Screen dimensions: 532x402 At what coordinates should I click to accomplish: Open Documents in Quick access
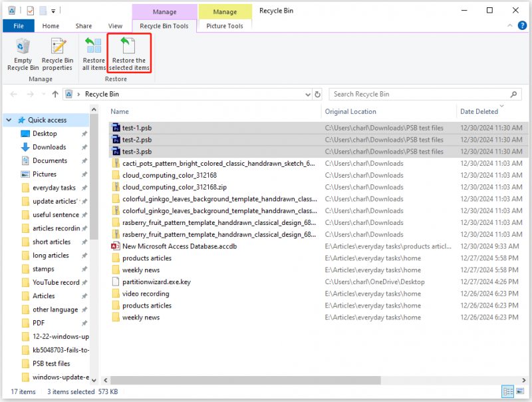coord(49,160)
